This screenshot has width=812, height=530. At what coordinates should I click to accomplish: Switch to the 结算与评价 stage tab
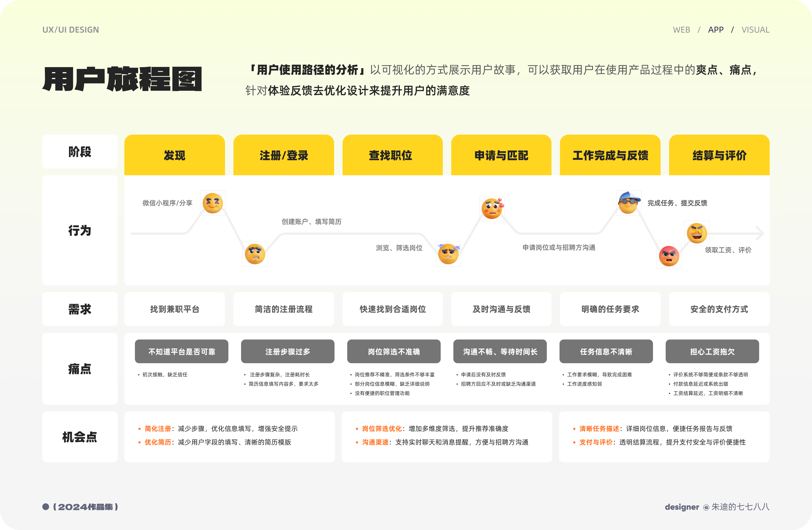pos(719,155)
